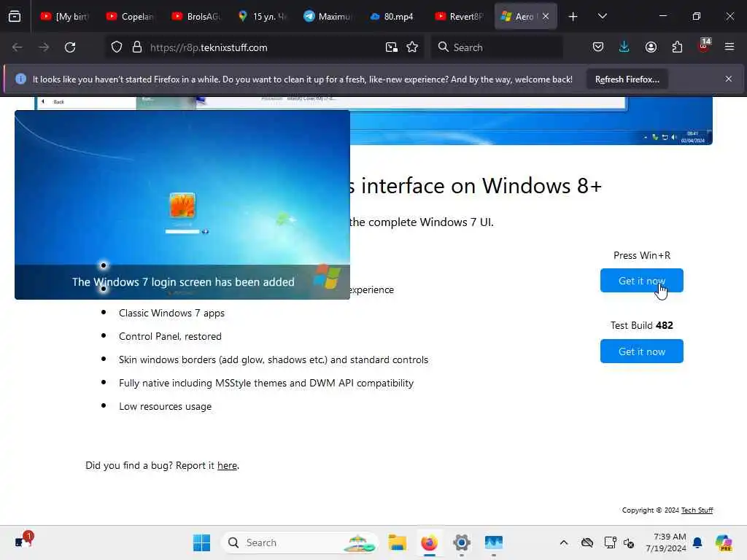Click the Windows 7 login screen slide
Image resolution: width=747 pixels, height=560 pixels.
[182, 205]
